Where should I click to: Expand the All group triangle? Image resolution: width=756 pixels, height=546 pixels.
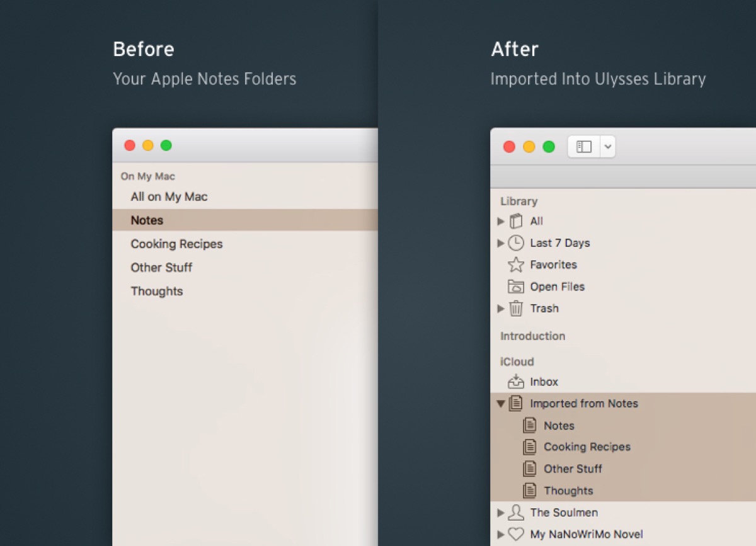[x=501, y=221]
